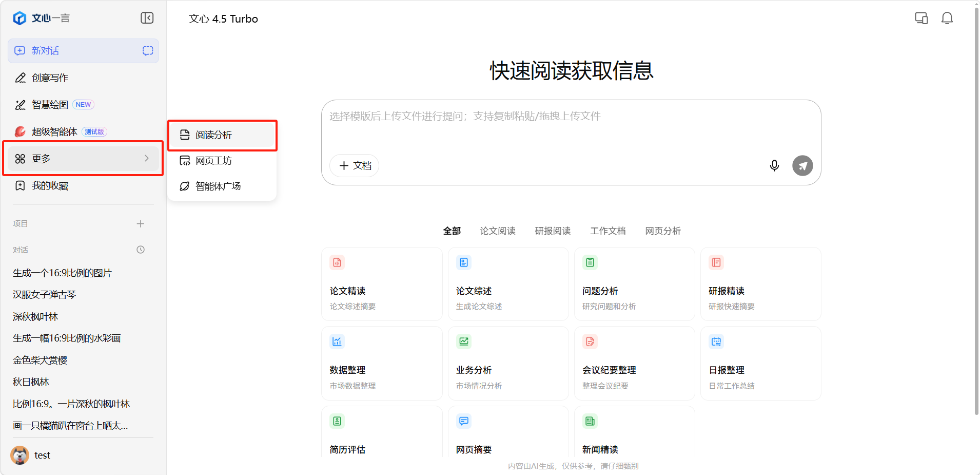
Task: Open chat 汉服女子弹古琴
Action: coord(44,295)
